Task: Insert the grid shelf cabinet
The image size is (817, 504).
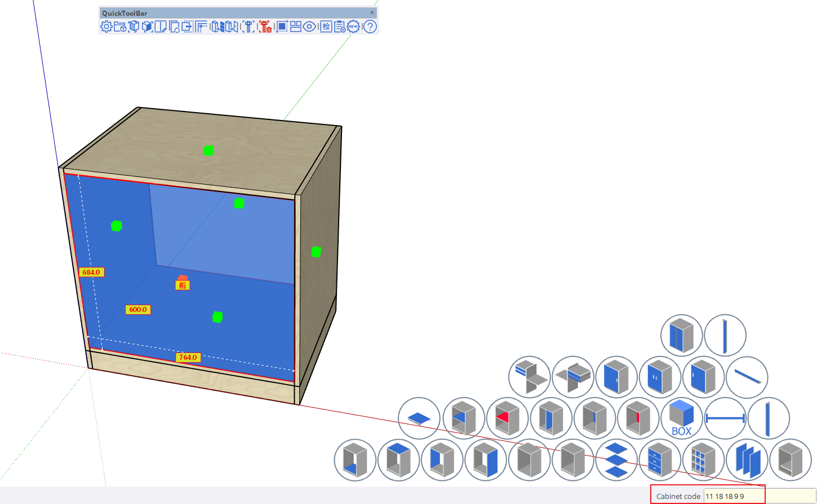Action: [x=703, y=460]
